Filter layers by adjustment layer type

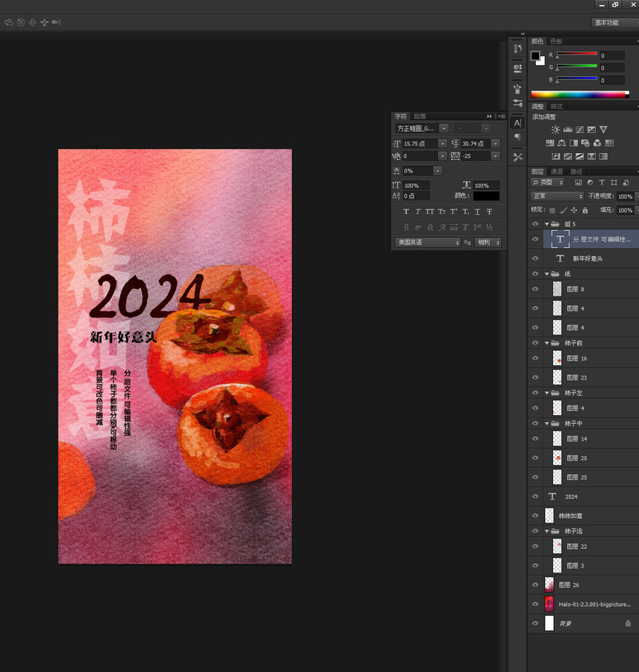[590, 183]
